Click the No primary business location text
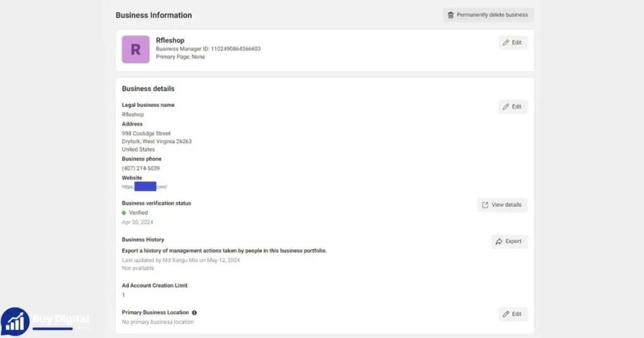 158,322
